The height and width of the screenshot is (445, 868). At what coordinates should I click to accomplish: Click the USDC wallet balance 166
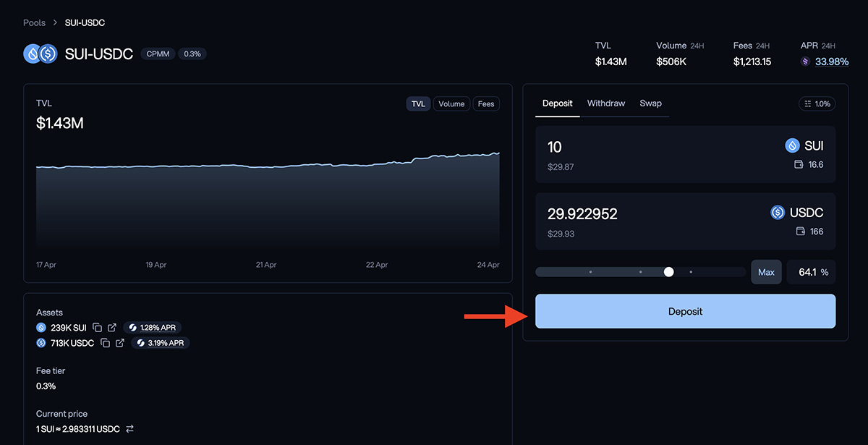point(817,232)
